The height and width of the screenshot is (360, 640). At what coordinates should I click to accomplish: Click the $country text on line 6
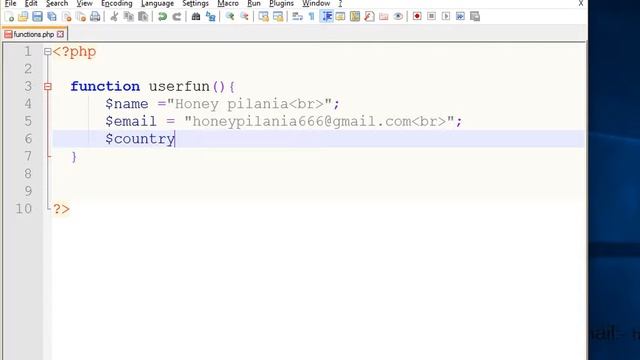coord(140,139)
